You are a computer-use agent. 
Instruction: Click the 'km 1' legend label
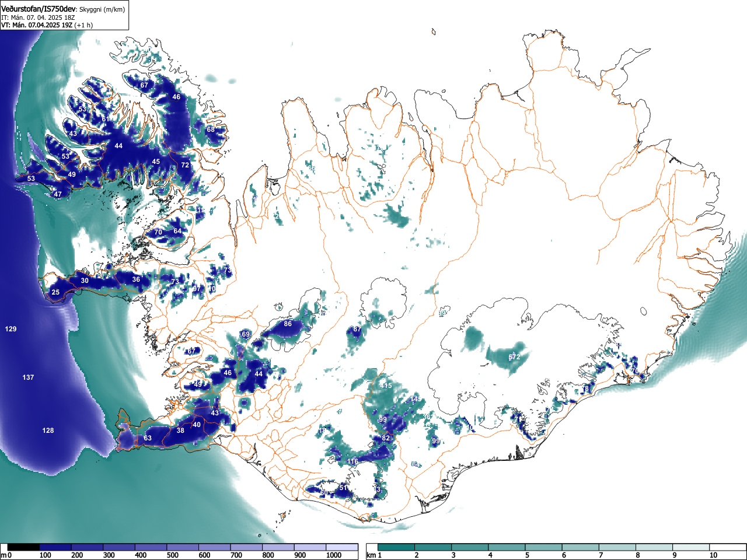click(x=374, y=555)
